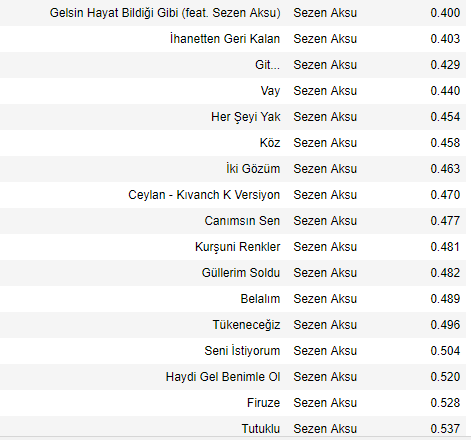Click the İhanetten Geri Kalan row title
The width and height of the screenshot is (471, 440).
click(225, 39)
